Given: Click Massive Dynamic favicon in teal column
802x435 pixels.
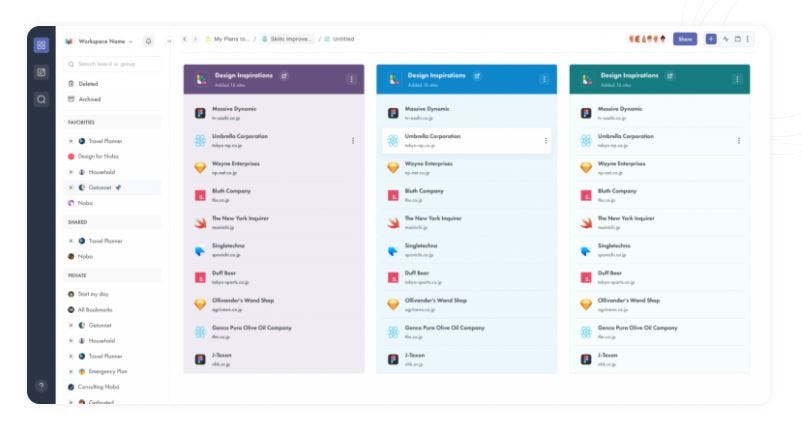Looking at the screenshot, I should [x=586, y=114].
